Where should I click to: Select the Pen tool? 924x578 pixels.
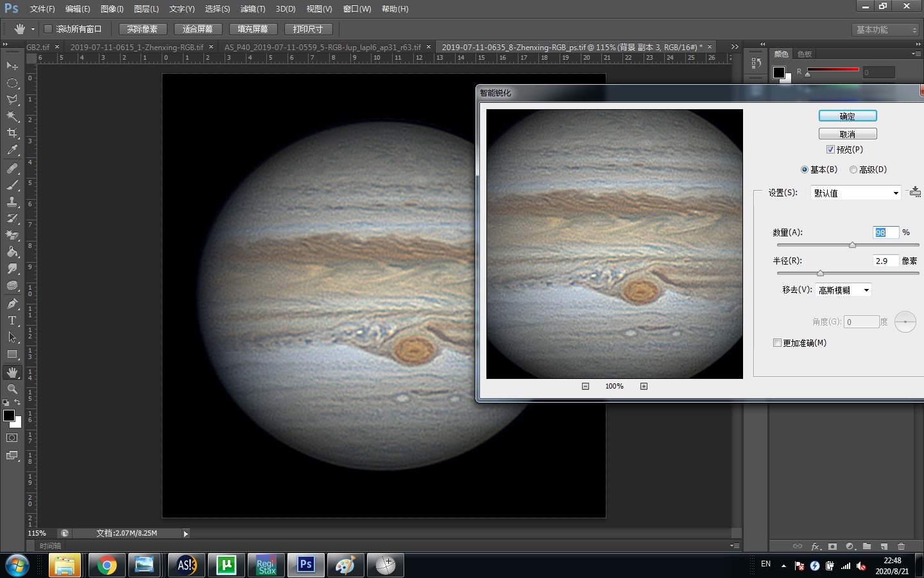point(12,304)
